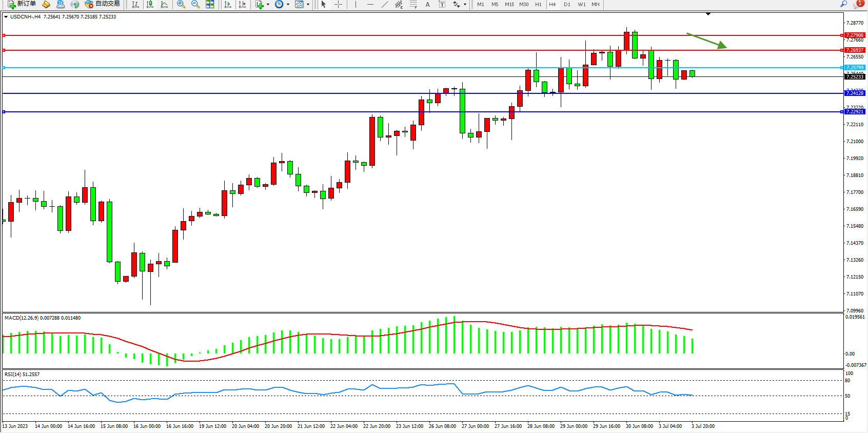Switch timeframe to M15
This screenshot has width=868, height=433.
click(509, 4)
